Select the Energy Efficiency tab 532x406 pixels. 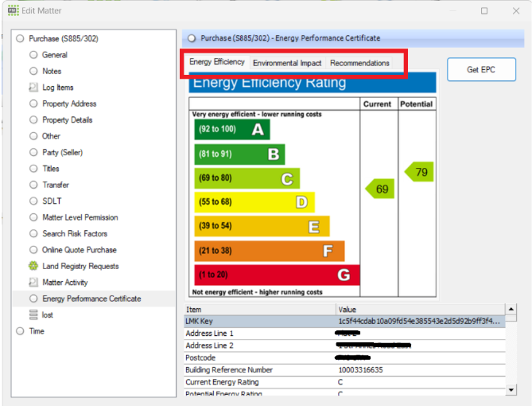pyautogui.click(x=217, y=62)
